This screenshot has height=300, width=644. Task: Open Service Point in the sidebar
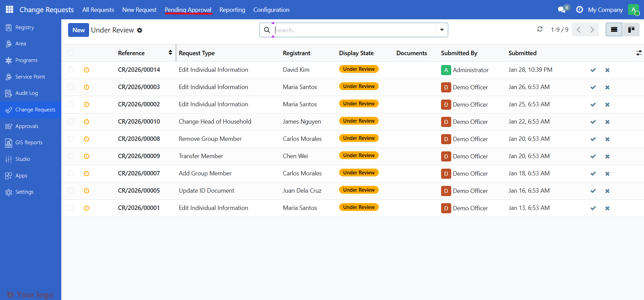click(30, 77)
